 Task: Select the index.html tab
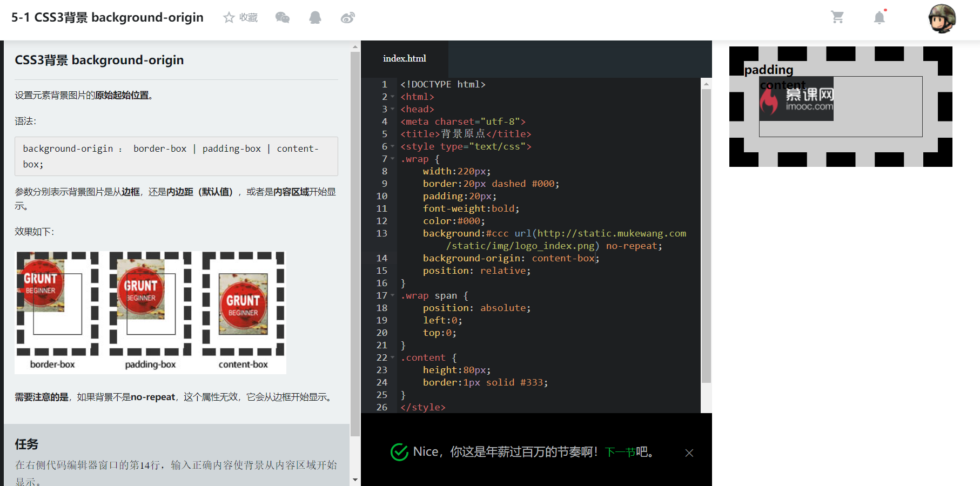coord(404,58)
